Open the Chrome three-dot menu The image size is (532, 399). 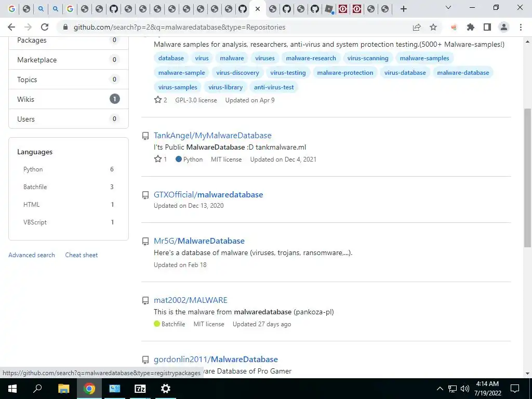(521, 27)
